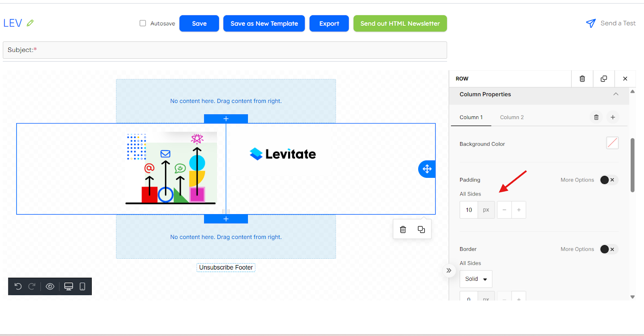Click the Unsubscribe Footer block

(226, 268)
